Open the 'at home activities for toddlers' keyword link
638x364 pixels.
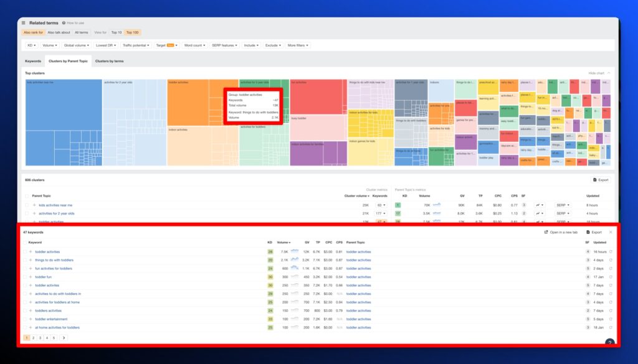click(x=57, y=327)
